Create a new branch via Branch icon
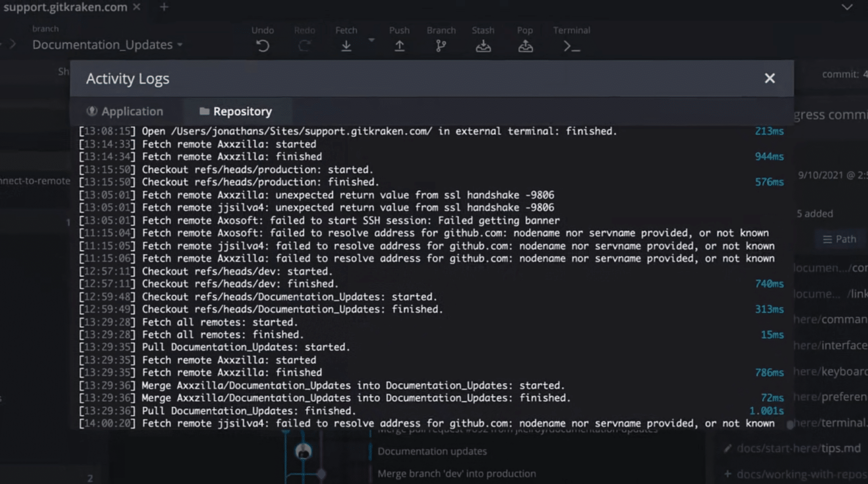 point(441,45)
